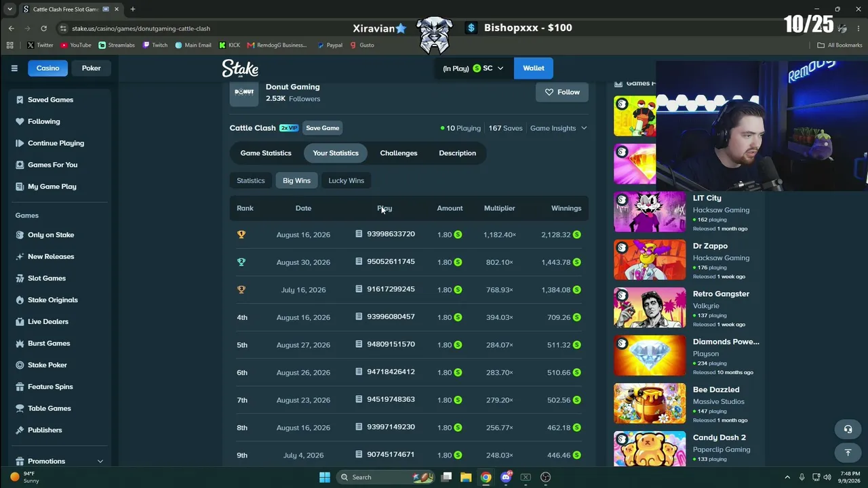Switch to the Statistics sub-tab
Screen dimensions: 868x488
point(251,180)
